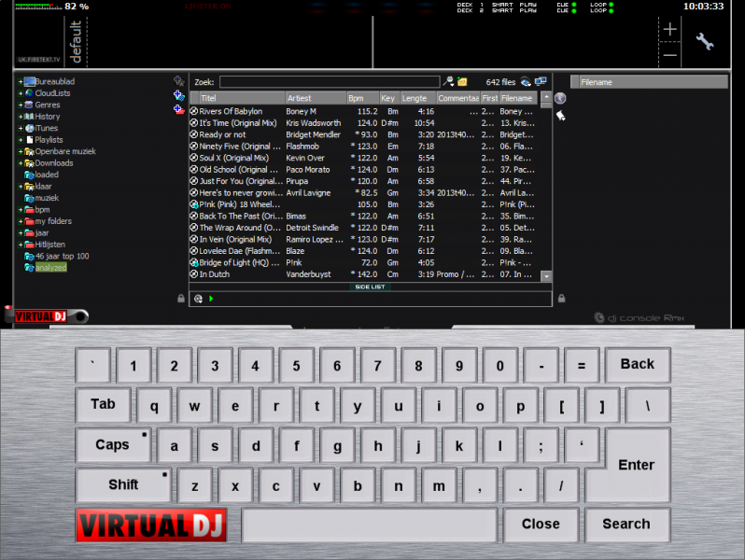The width and height of the screenshot is (745, 560).
Task: Sort songs by Titel column header
Action: (x=242, y=98)
